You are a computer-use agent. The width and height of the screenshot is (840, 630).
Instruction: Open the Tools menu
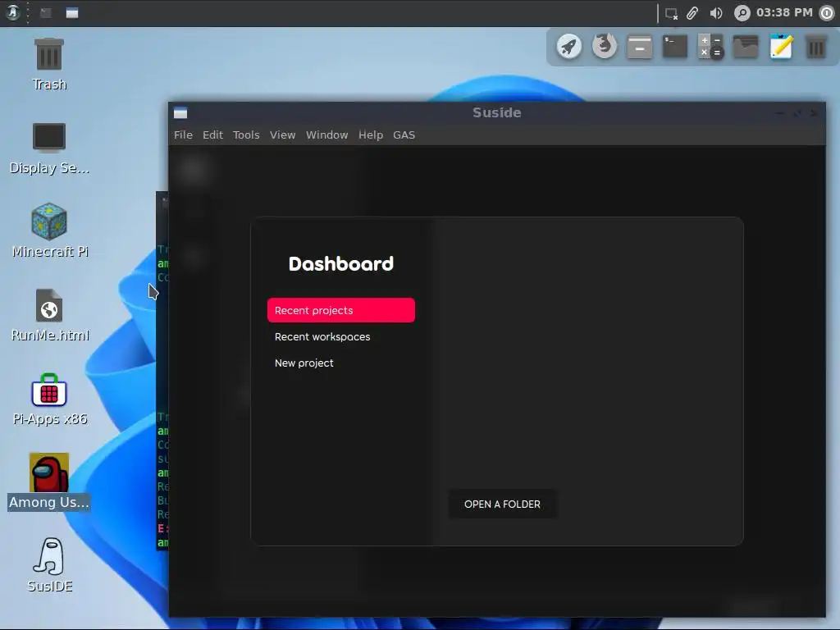coord(246,135)
